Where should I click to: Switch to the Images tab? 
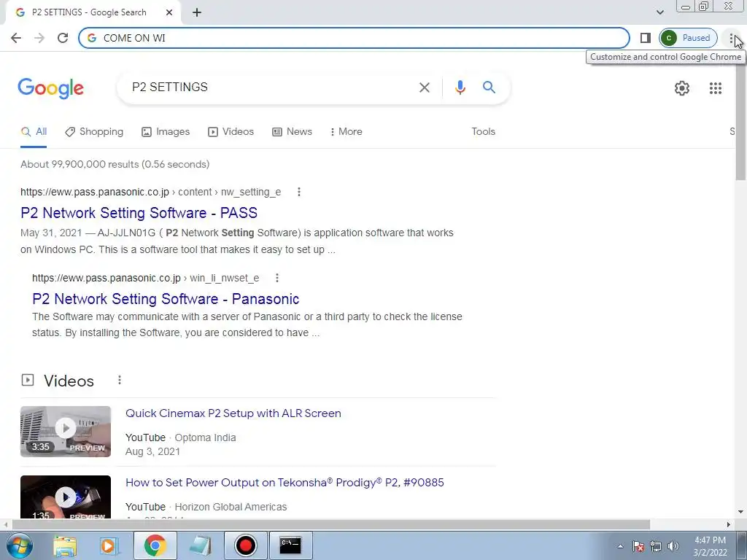click(x=166, y=132)
